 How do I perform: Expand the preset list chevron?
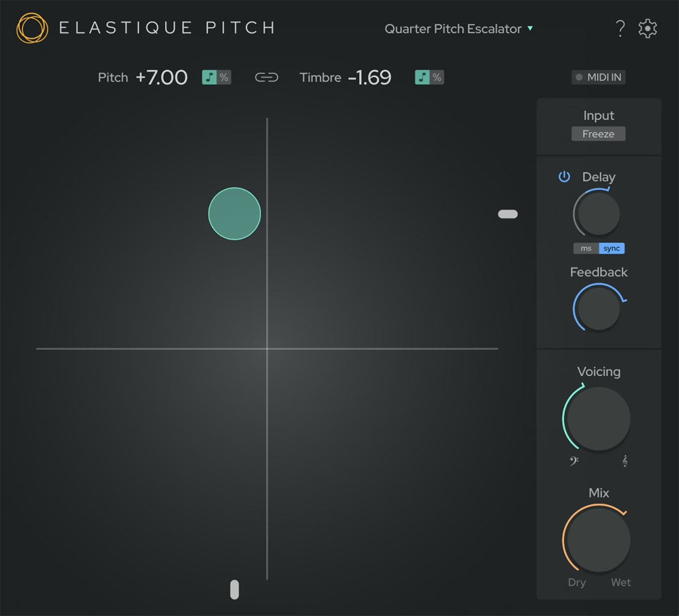click(x=530, y=28)
